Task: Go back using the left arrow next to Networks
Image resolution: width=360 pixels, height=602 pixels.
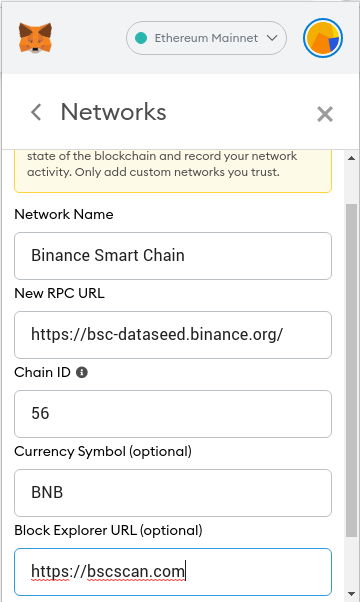Action: [36, 112]
